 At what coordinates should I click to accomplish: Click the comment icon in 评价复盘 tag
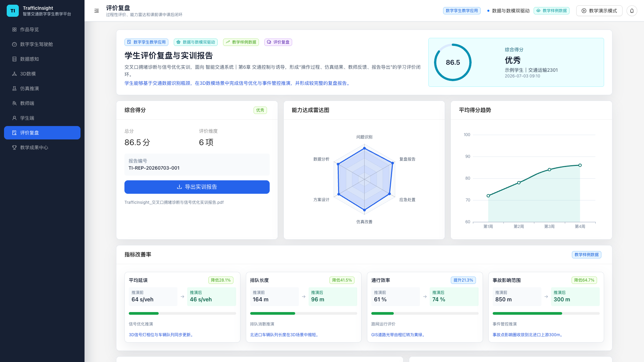269,42
